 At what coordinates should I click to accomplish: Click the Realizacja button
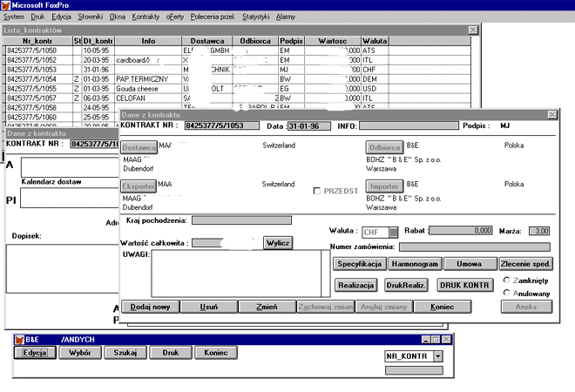tap(355, 286)
